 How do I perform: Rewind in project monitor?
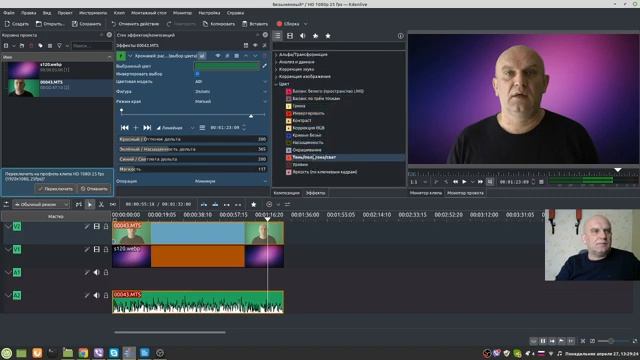pos(455,182)
